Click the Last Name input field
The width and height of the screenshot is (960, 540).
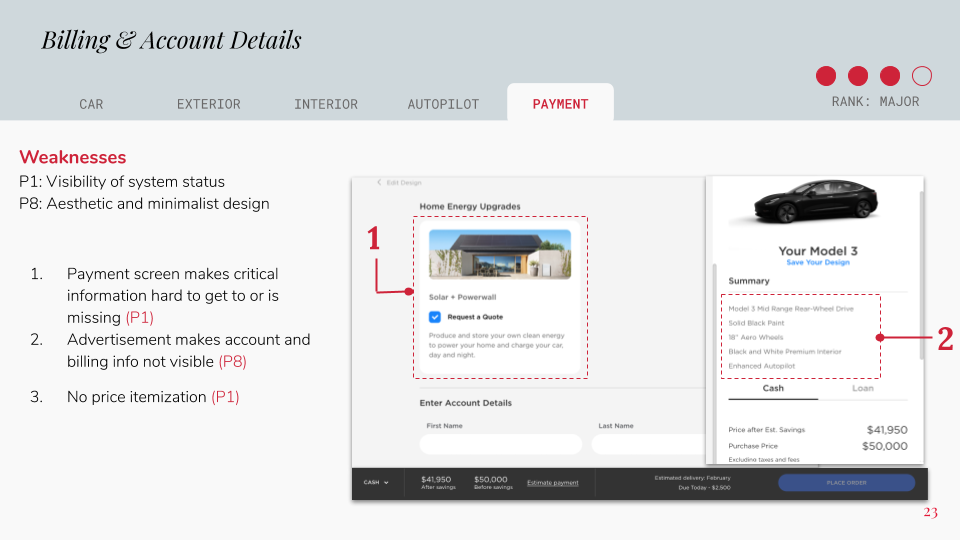click(649, 444)
